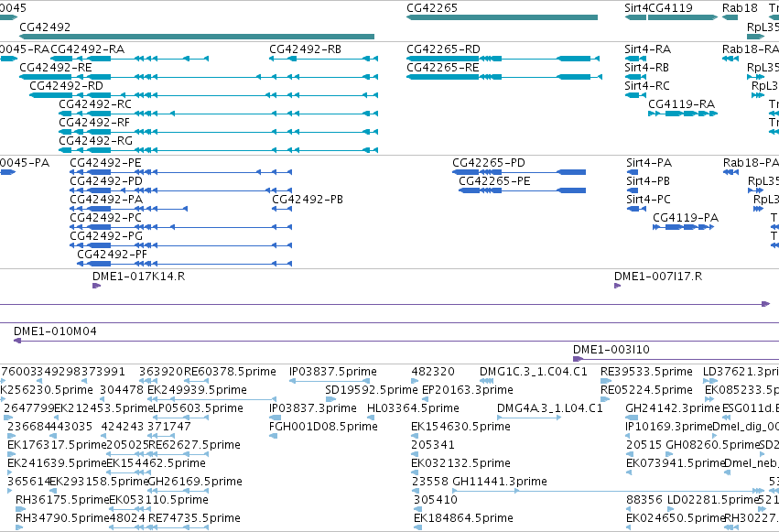Click the CG4119 gene label
The image size is (779, 532).
(x=671, y=8)
